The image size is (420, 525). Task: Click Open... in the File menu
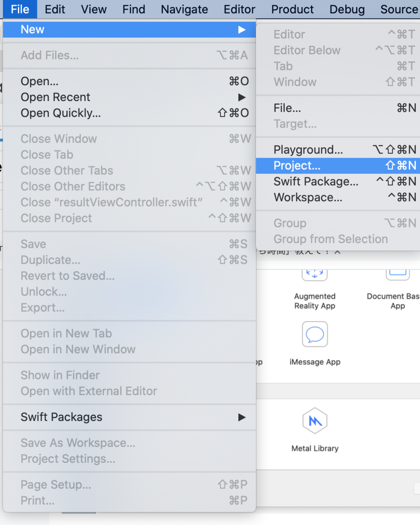coord(39,81)
